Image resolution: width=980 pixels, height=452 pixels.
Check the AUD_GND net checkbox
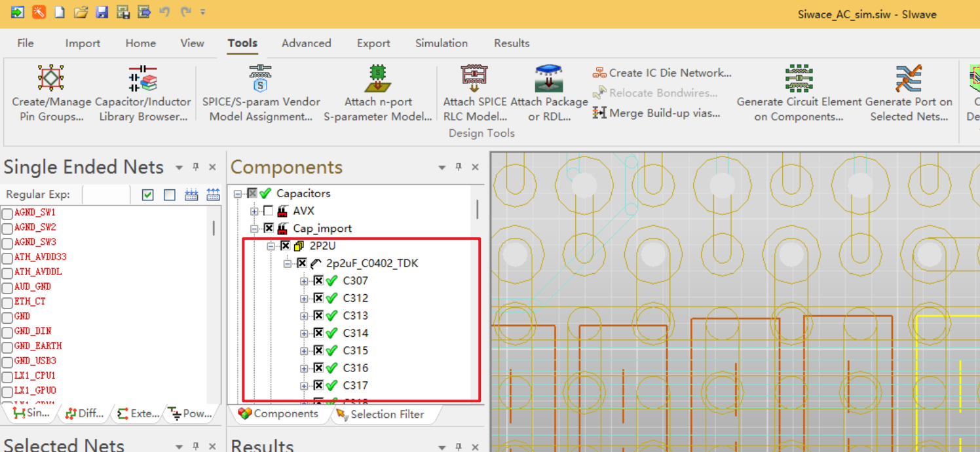tap(7, 288)
